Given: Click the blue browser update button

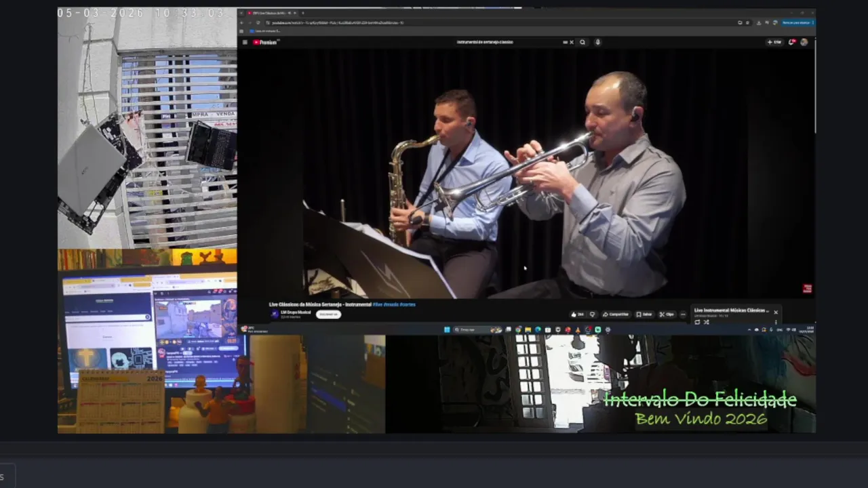Looking at the screenshot, I should coord(798,22).
